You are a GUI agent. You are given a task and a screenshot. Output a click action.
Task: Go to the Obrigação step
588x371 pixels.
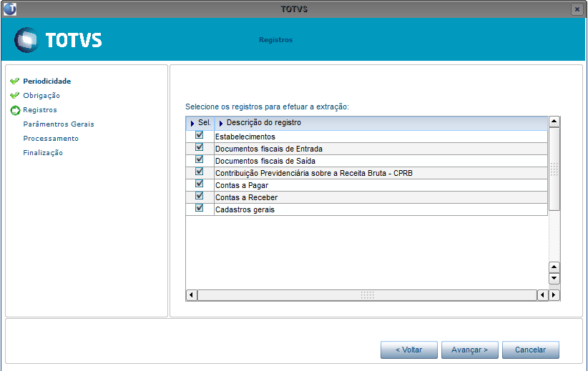coord(41,96)
